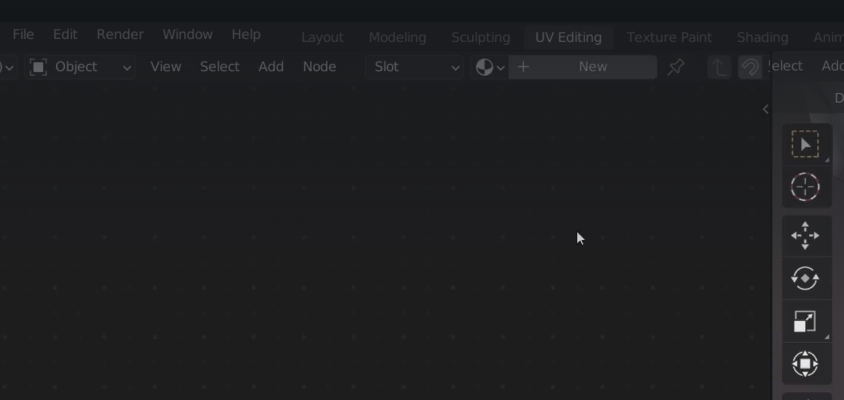
Task: Click the parent node tree arrow icon
Action: 719,67
